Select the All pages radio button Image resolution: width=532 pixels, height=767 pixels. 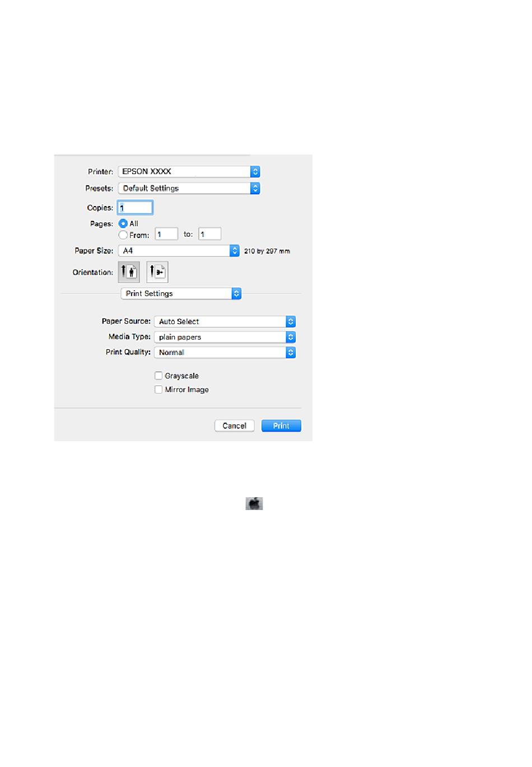[x=123, y=223]
